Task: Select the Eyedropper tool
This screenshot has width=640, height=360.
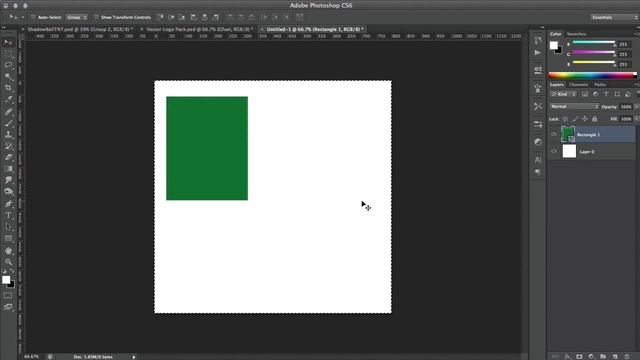Action: pos(8,99)
